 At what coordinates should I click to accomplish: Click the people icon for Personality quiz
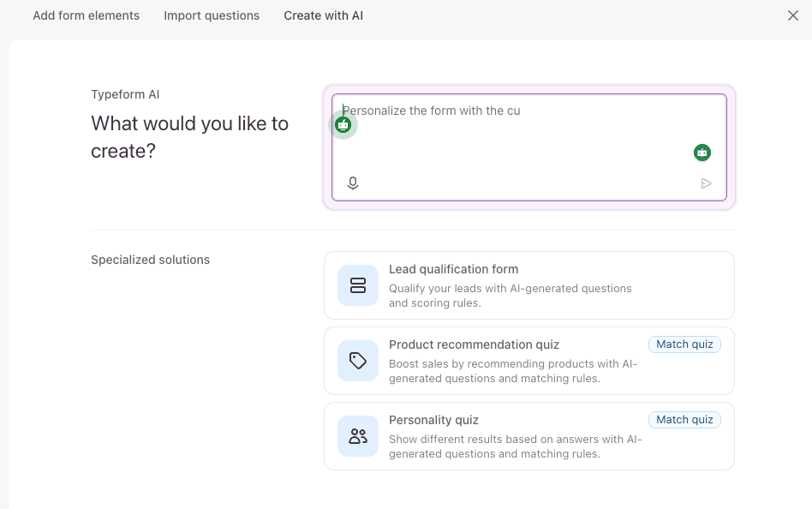tap(357, 435)
